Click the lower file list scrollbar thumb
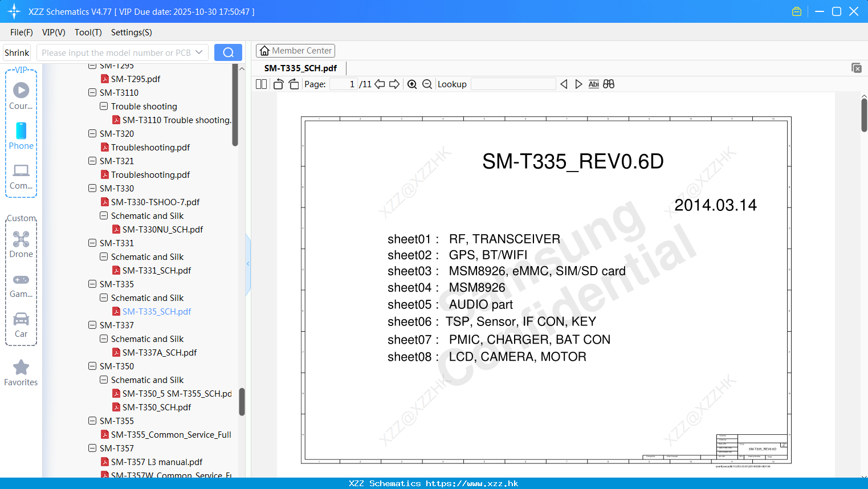868x489 pixels. (x=242, y=402)
